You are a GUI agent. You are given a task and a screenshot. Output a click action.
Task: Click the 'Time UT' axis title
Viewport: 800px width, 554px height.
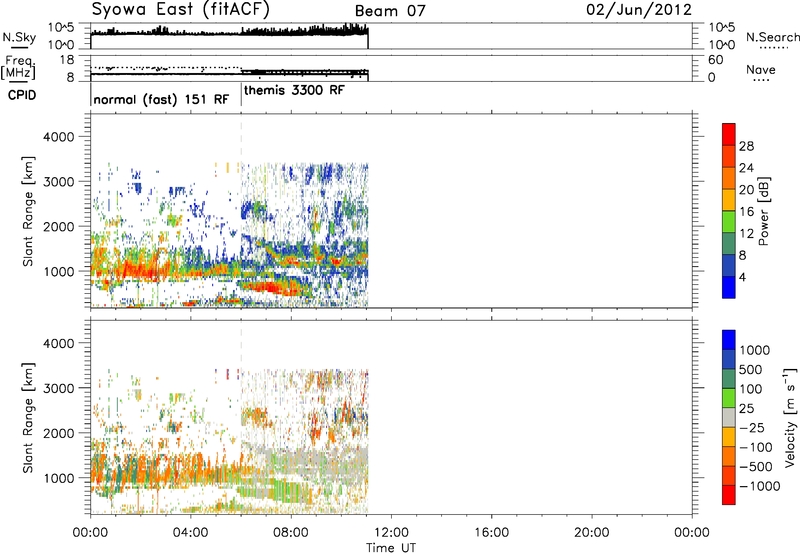click(x=391, y=547)
